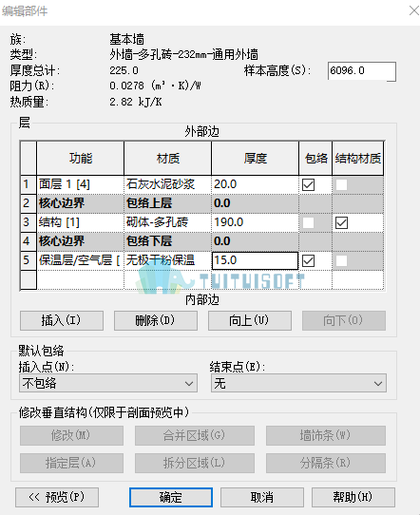The image size is (420, 515).
Task: Select row header number 4
Action: [x=28, y=241]
